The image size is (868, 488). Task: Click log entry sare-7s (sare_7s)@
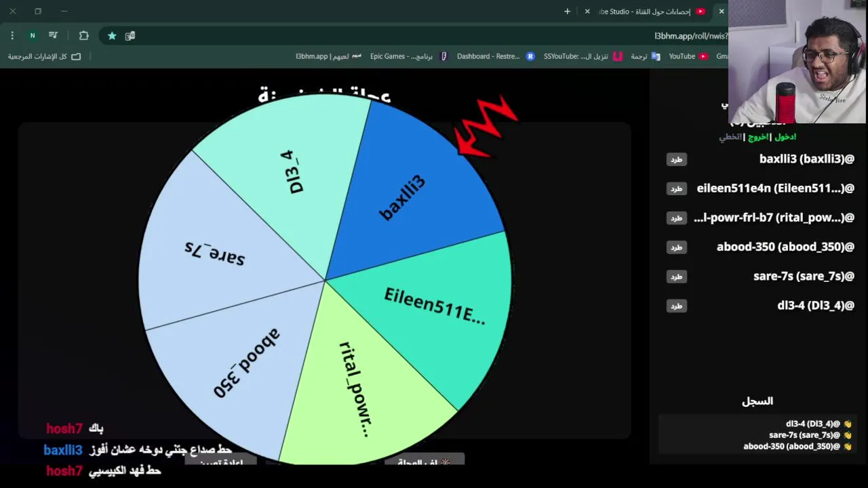(x=805, y=435)
